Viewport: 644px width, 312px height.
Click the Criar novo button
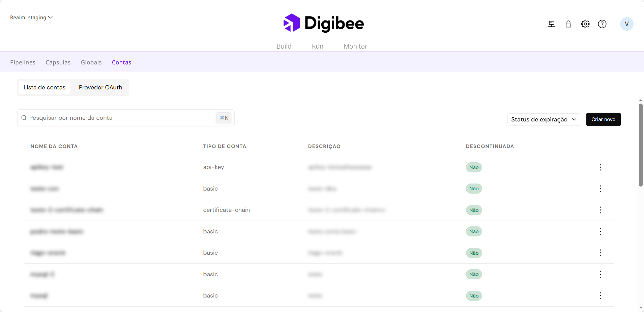tap(603, 119)
